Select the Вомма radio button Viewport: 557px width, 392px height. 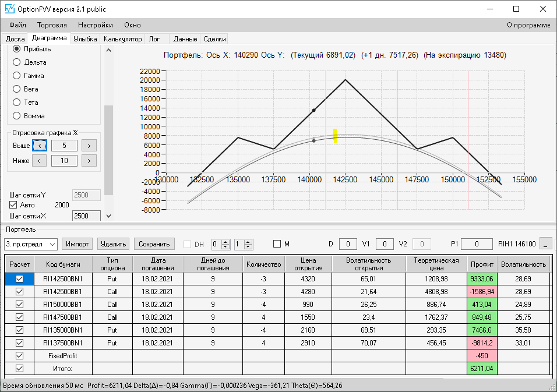pyautogui.click(x=16, y=116)
